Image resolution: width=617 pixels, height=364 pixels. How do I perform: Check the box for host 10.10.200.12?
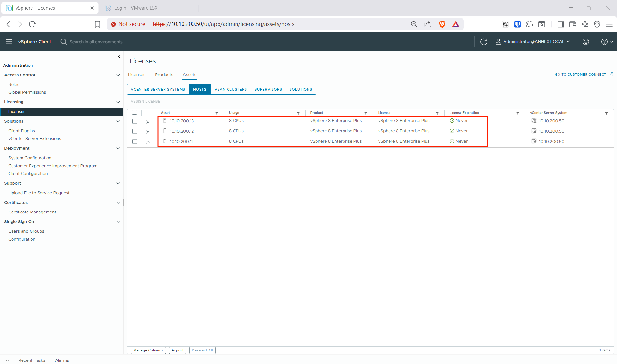(x=135, y=131)
